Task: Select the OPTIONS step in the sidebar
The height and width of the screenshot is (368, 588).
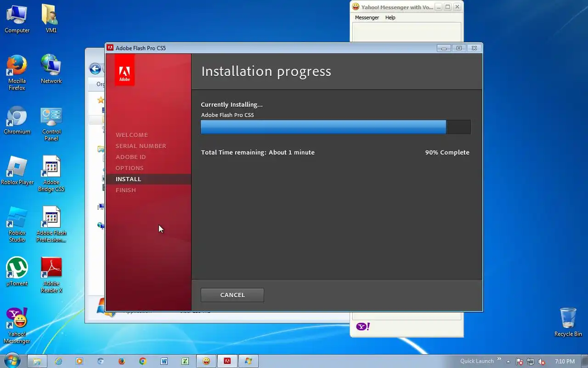Action: [x=130, y=168]
